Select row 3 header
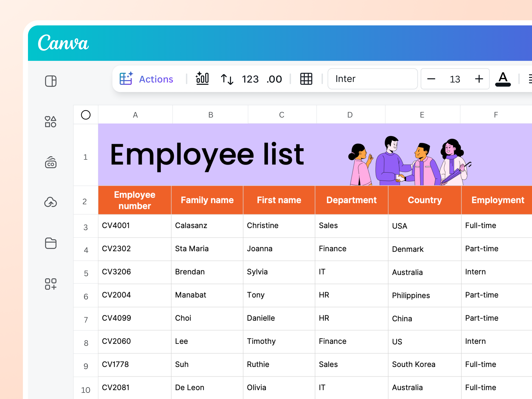Screen dimensions: 532x399 (x=86, y=226)
